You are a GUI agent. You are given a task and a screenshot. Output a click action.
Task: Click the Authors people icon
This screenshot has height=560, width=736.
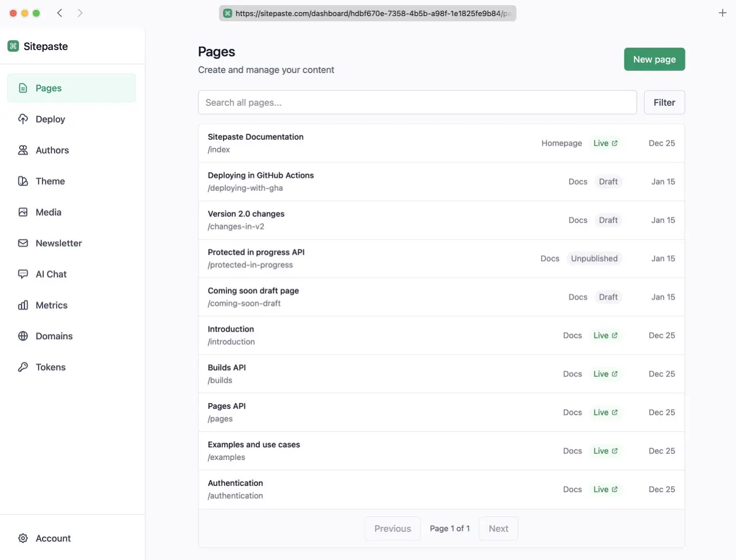pos(23,150)
